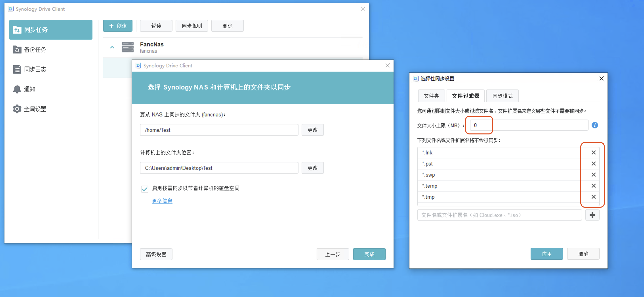This screenshot has width=644, height=297.
Task: Remove the *.tmp filter entry
Action: [x=593, y=197]
